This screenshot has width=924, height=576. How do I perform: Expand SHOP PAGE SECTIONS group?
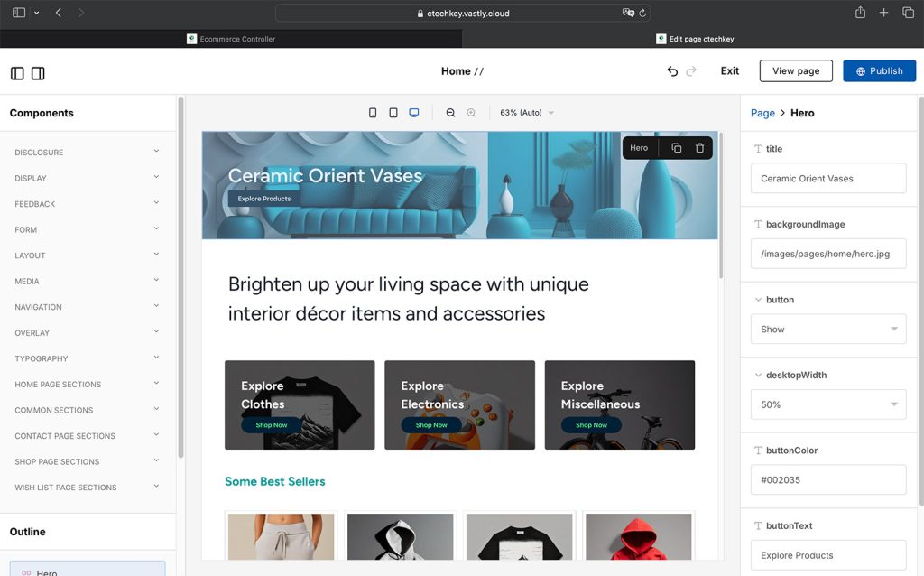[88, 461]
